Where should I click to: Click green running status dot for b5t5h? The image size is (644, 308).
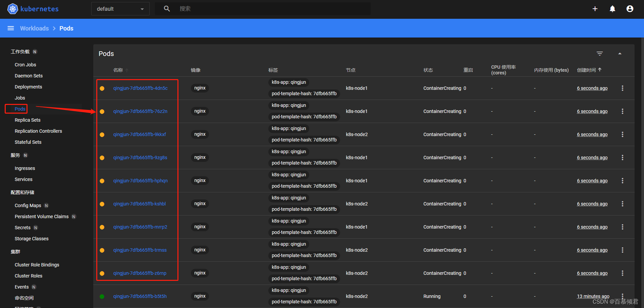pyautogui.click(x=102, y=297)
